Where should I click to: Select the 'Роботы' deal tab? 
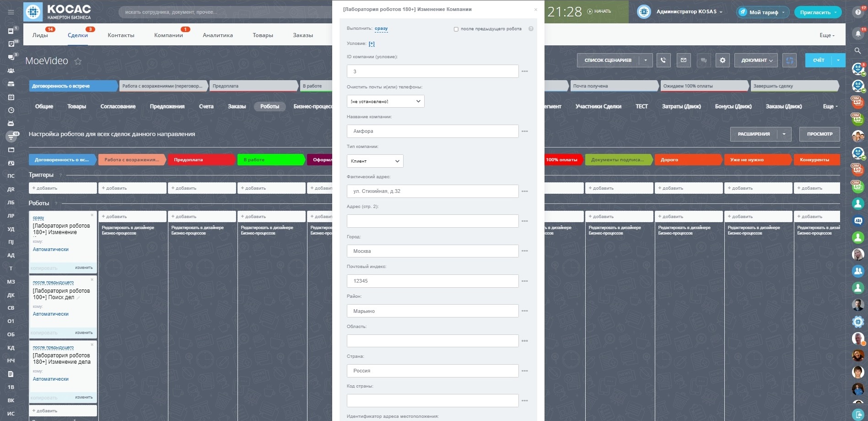[270, 106]
